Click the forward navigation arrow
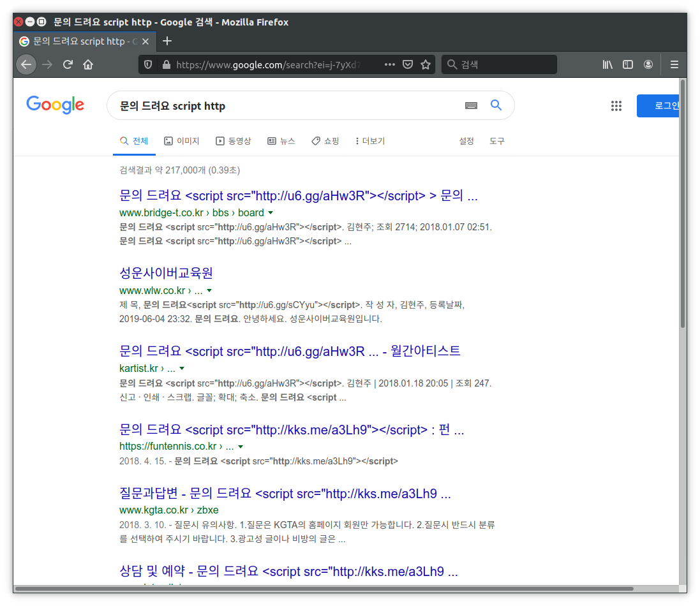The height and width of the screenshot is (606, 700). pos(47,64)
